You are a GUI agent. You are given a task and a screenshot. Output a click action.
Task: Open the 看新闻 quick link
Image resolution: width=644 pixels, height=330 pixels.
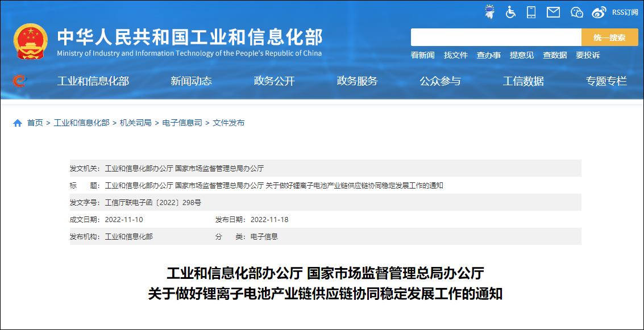423,55
